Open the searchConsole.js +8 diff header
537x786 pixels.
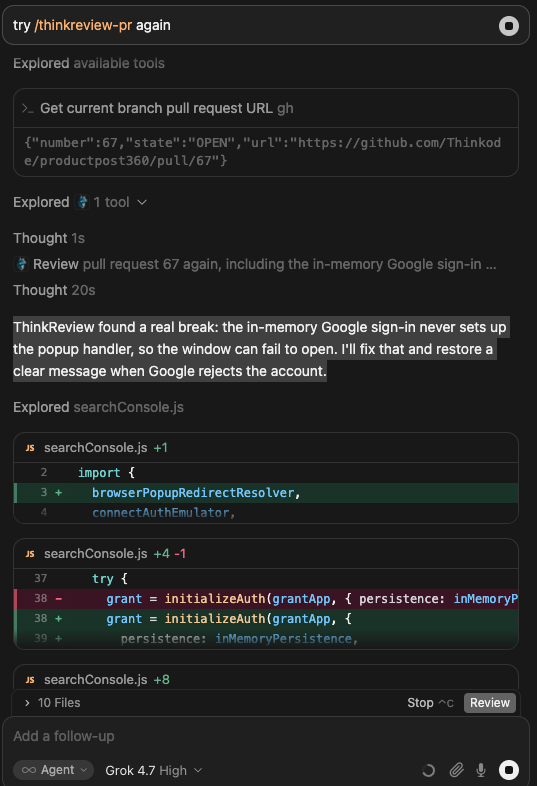266,679
